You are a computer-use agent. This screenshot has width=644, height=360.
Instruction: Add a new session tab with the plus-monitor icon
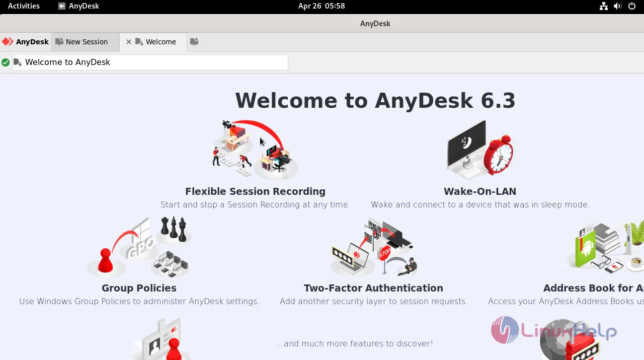pos(194,42)
